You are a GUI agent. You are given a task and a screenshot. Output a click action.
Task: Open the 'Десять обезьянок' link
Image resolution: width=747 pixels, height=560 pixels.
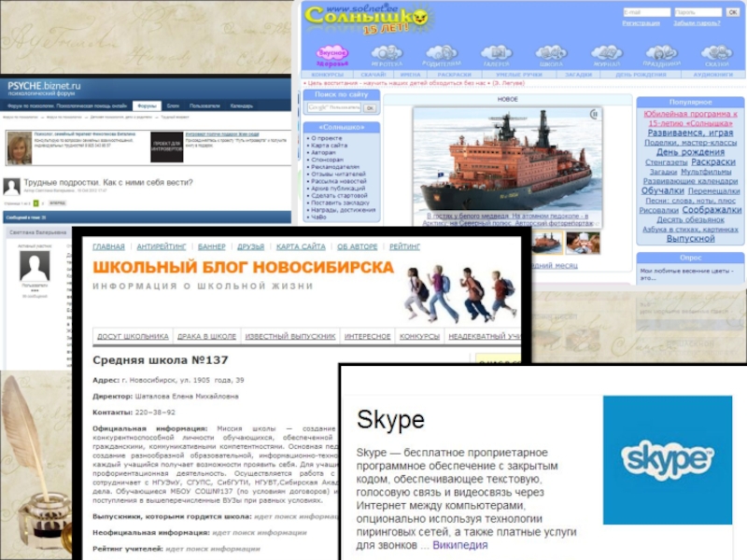tap(690, 219)
